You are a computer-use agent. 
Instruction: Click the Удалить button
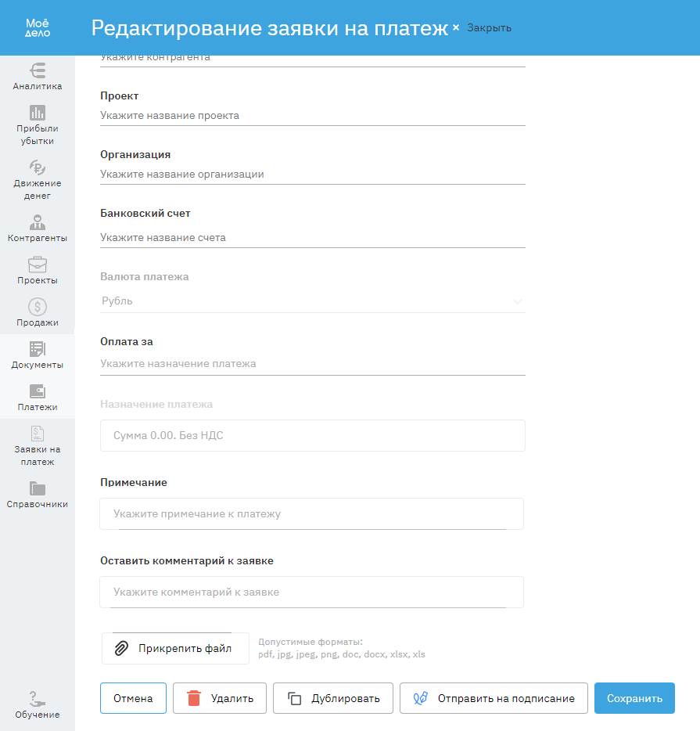pyautogui.click(x=220, y=698)
